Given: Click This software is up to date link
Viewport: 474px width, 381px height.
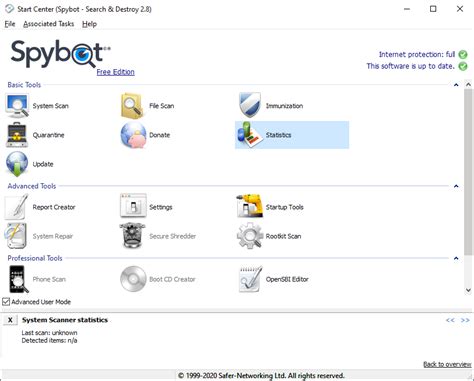Looking at the screenshot, I should [x=411, y=66].
